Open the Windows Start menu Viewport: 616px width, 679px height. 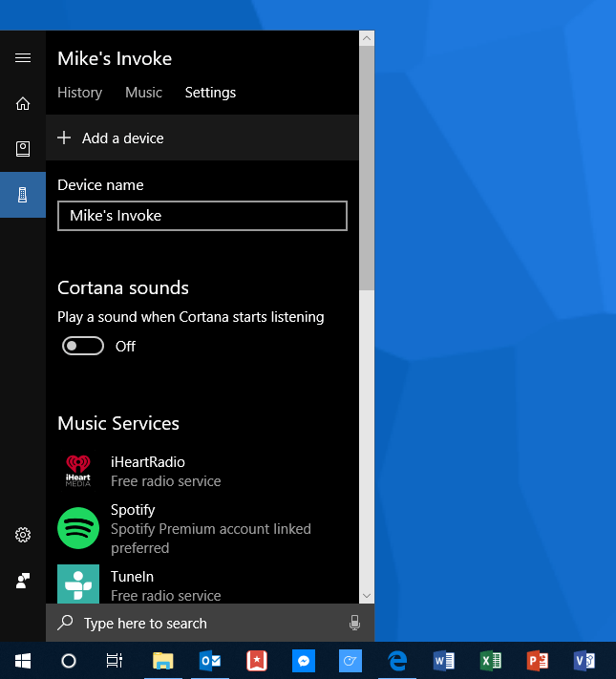[x=23, y=661]
